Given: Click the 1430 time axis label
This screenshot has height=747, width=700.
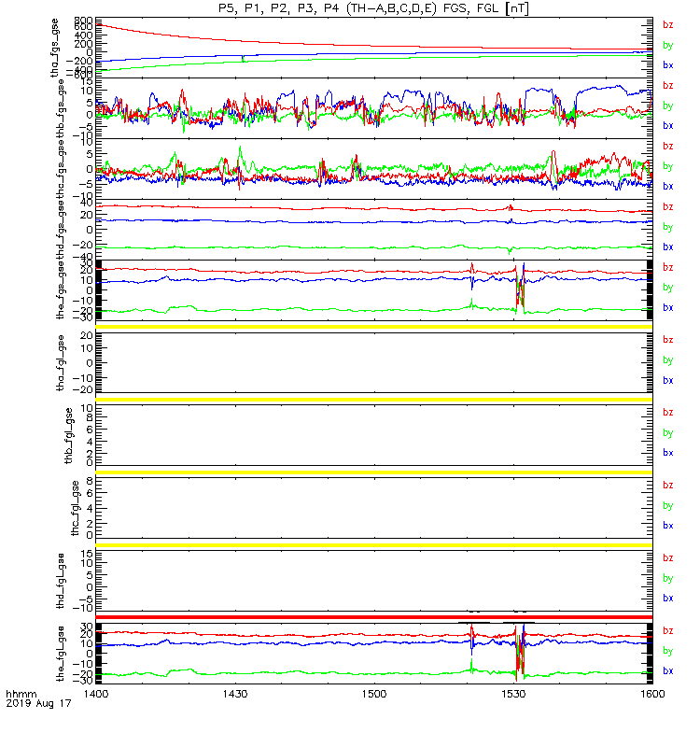Looking at the screenshot, I should (x=235, y=694).
